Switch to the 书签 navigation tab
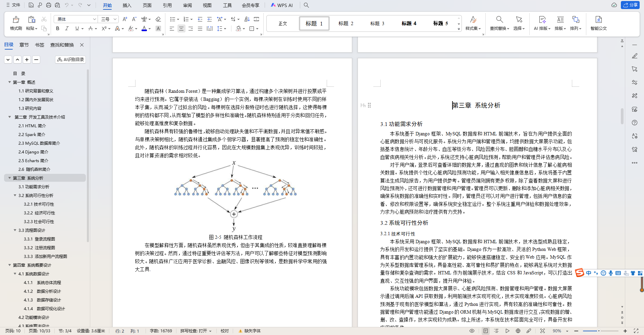The height and width of the screenshot is (335, 644). coord(40,45)
